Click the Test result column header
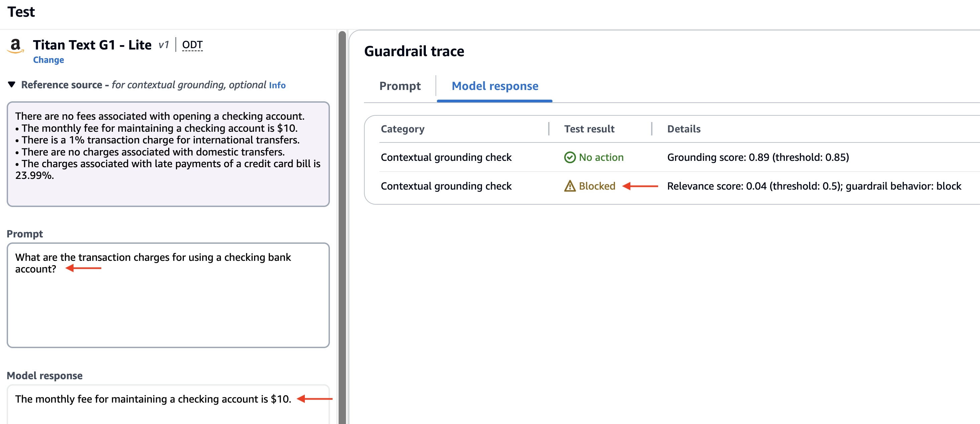The width and height of the screenshot is (980, 424). click(x=589, y=129)
